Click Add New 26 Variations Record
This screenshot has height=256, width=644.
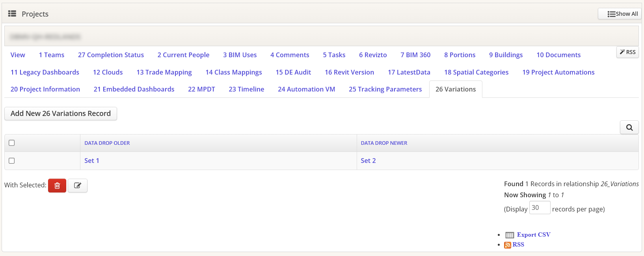[x=61, y=114]
